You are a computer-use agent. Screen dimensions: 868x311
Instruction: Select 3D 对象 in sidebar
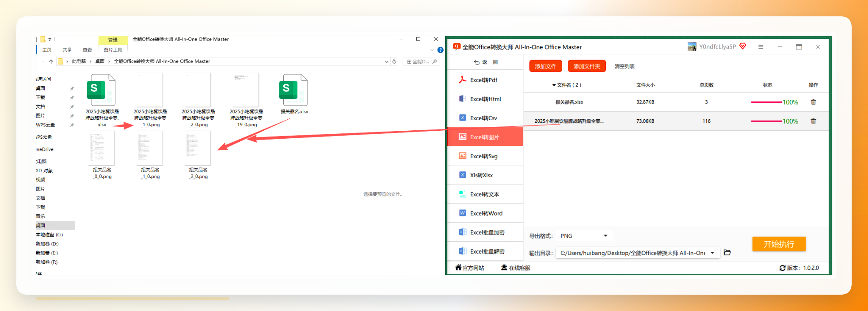click(44, 171)
